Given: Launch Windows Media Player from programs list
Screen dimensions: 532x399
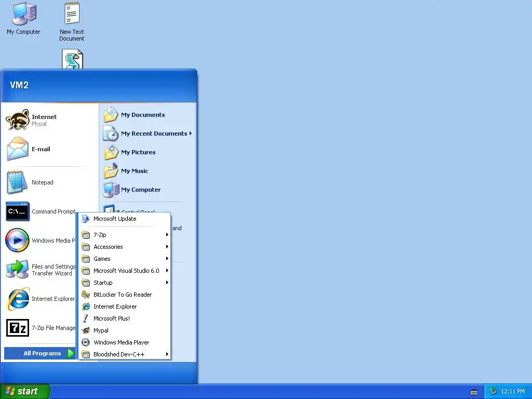Looking at the screenshot, I should click(125, 342).
